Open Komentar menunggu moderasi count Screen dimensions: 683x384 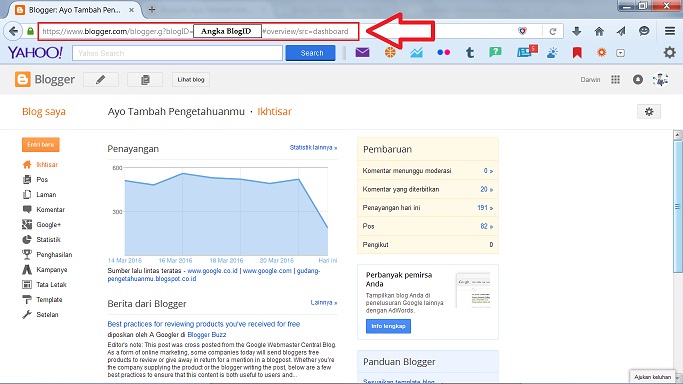pos(488,171)
